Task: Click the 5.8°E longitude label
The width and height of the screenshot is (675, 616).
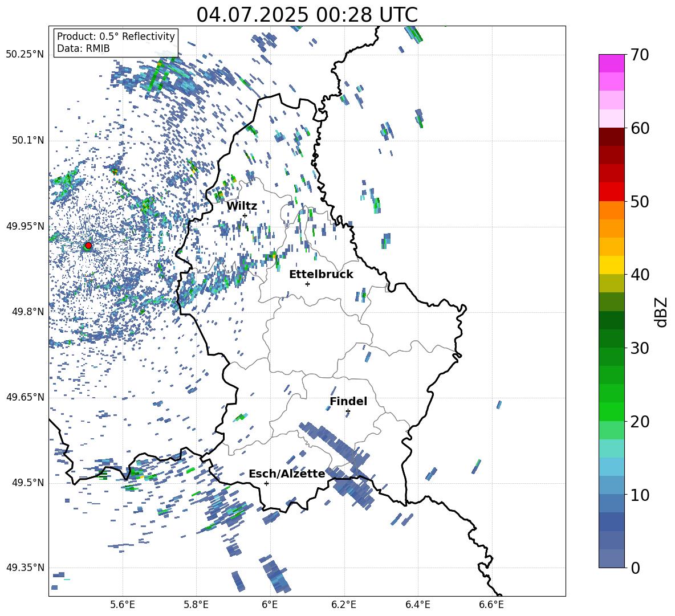Action: coord(196,605)
